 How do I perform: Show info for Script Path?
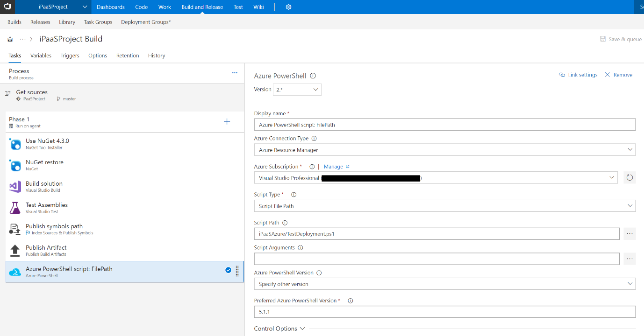click(285, 223)
